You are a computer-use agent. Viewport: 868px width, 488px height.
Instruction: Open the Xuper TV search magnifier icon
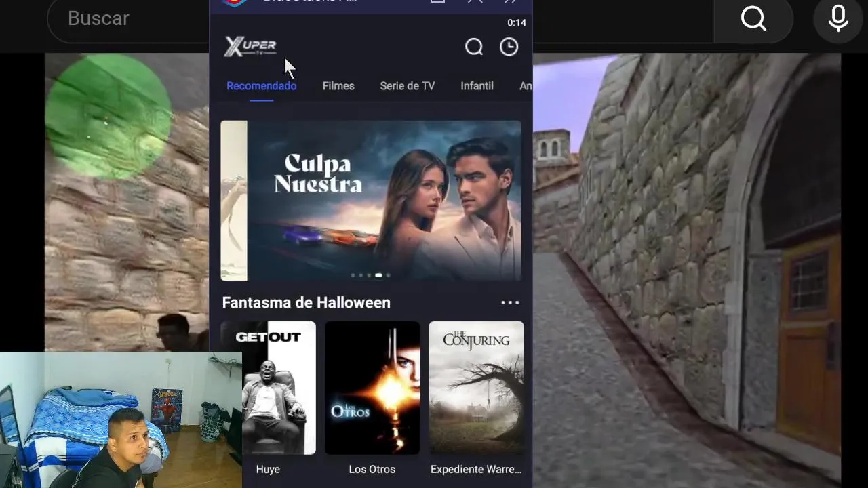click(474, 47)
